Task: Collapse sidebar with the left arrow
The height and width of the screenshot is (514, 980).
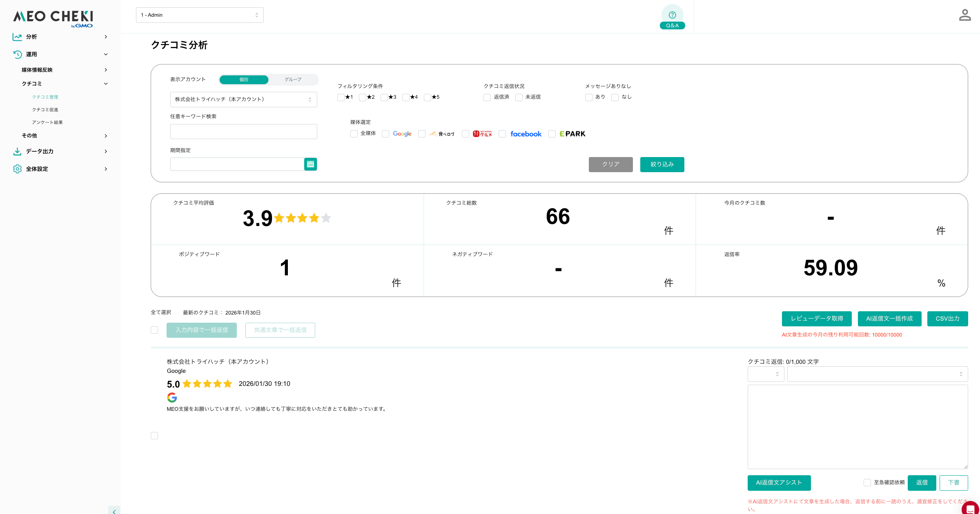Action: (114, 511)
